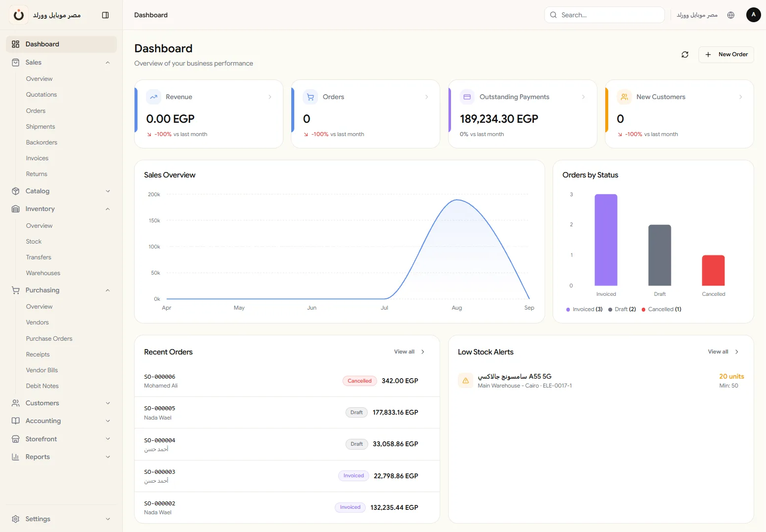Viewport: 766px width, 532px height.
Task: Open the user avatar menu
Action: pos(753,15)
